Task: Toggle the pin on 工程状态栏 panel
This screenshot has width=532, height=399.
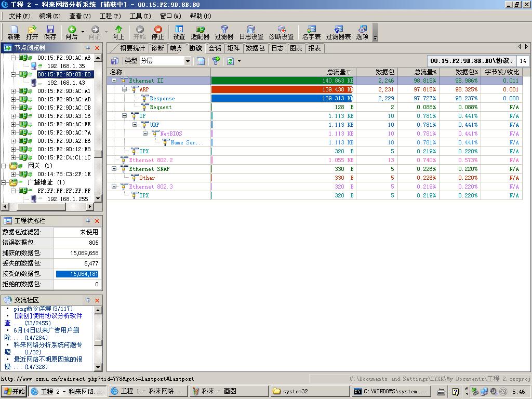Action: (x=88, y=221)
